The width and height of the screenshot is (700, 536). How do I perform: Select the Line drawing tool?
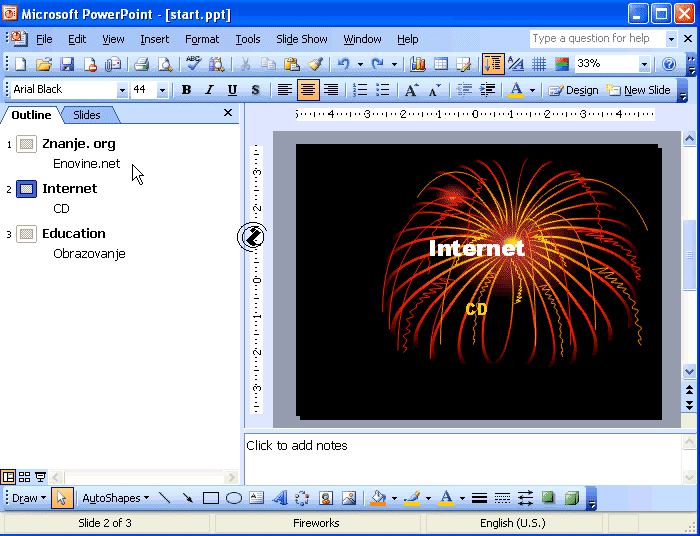click(x=164, y=498)
